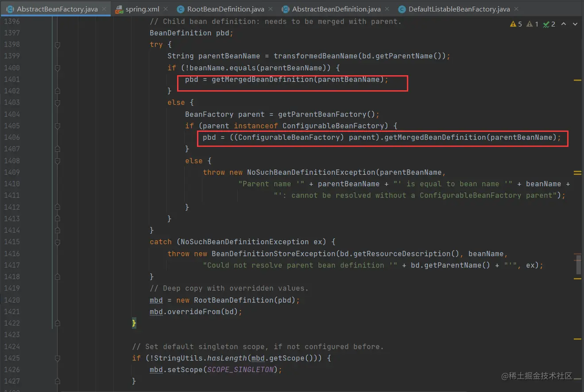Click the fold end marker at line 1414
Viewport: 584px width, 392px height.
click(x=57, y=230)
